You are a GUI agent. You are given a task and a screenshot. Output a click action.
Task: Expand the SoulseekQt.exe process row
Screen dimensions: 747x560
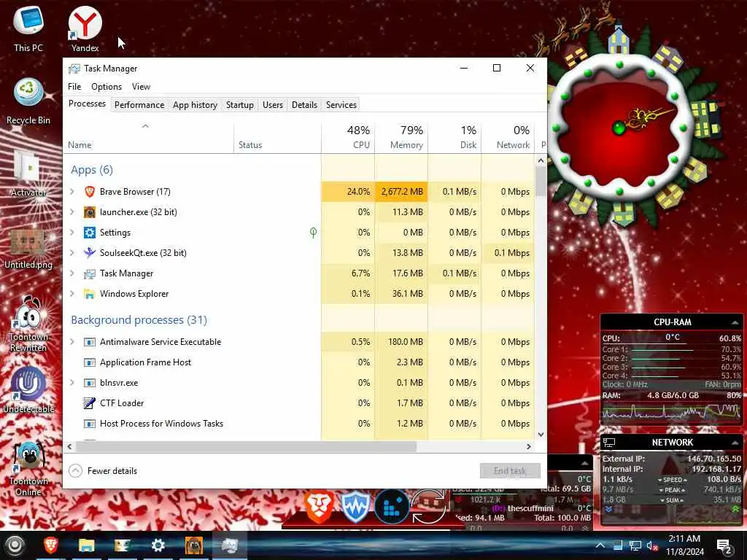tap(72, 253)
